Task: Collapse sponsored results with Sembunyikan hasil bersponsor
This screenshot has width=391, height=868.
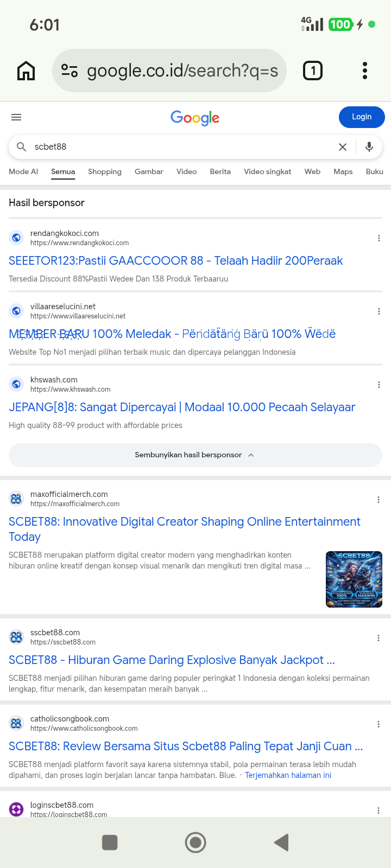Action: pyautogui.click(x=195, y=455)
